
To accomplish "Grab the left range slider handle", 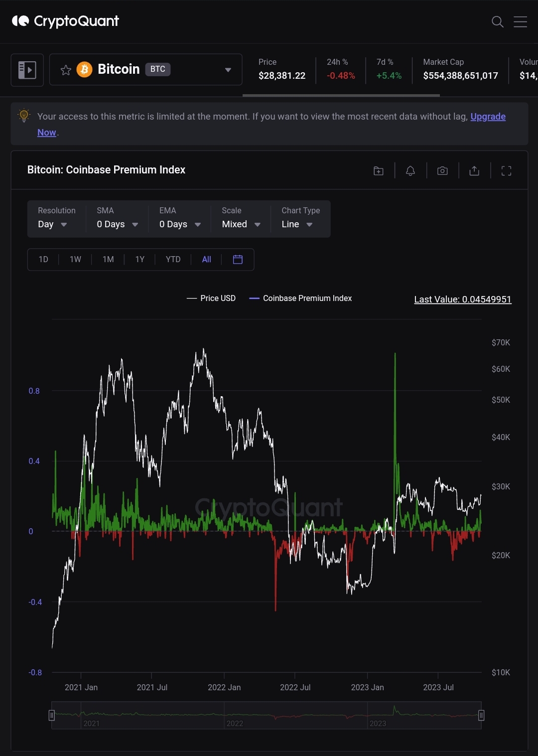I will pyautogui.click(x=51, y=715).
